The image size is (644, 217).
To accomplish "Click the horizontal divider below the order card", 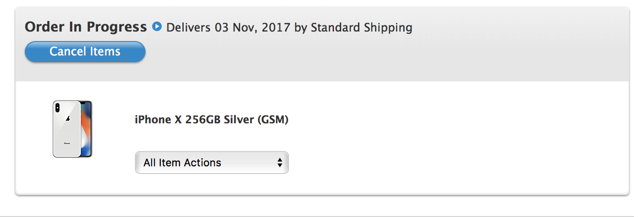I will [322, 216].
